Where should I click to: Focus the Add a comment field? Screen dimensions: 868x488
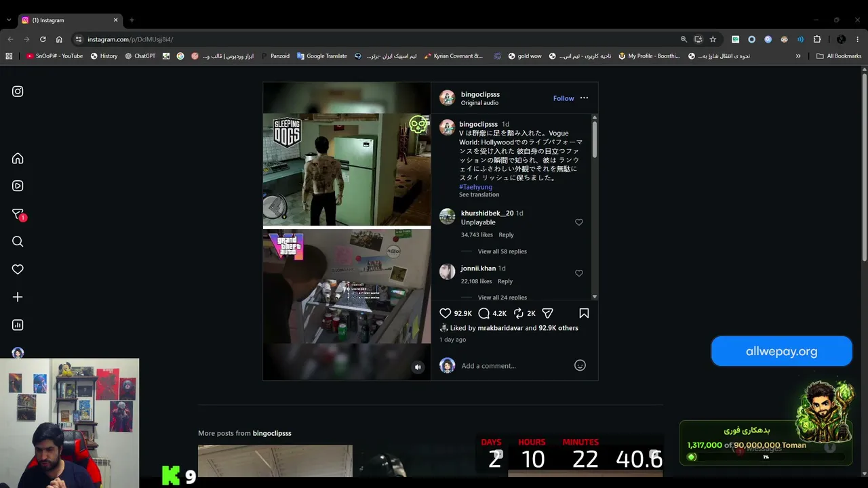[x=515, y=366]
